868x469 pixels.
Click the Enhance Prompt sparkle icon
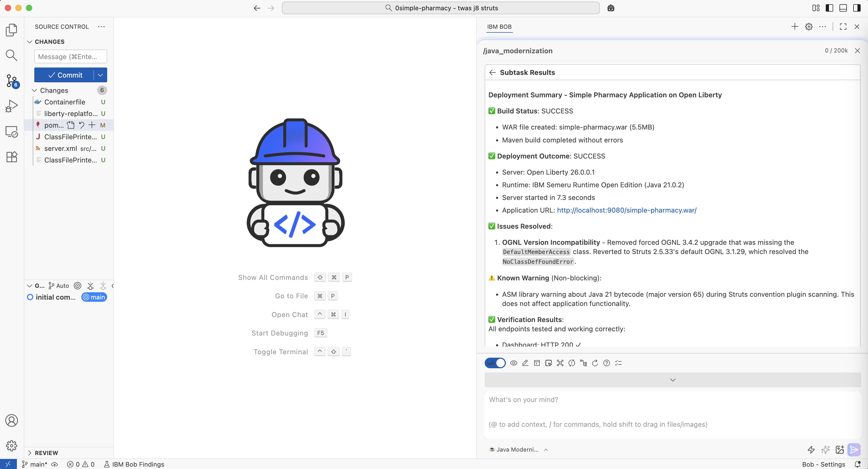[825, 449]
